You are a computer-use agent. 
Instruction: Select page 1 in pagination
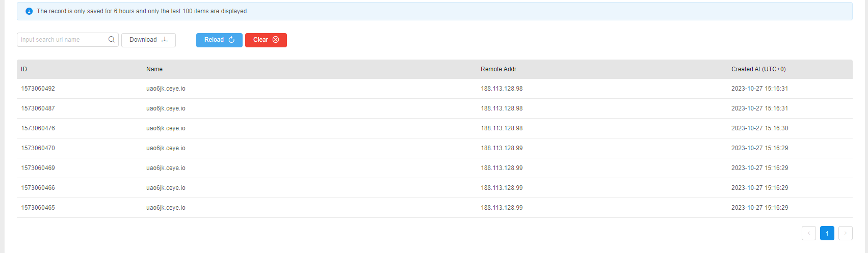(x=827, y=233)
